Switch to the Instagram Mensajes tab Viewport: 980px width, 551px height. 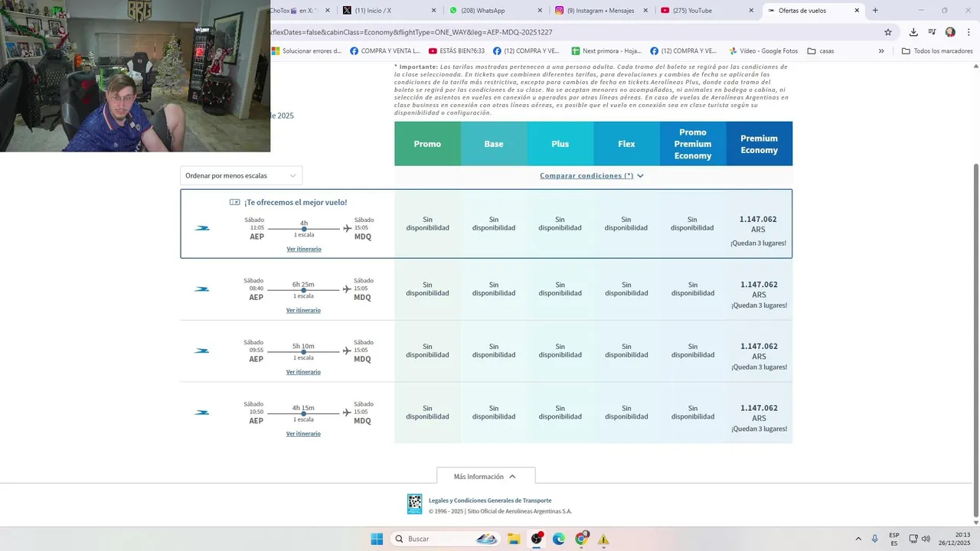coord(601,10)
